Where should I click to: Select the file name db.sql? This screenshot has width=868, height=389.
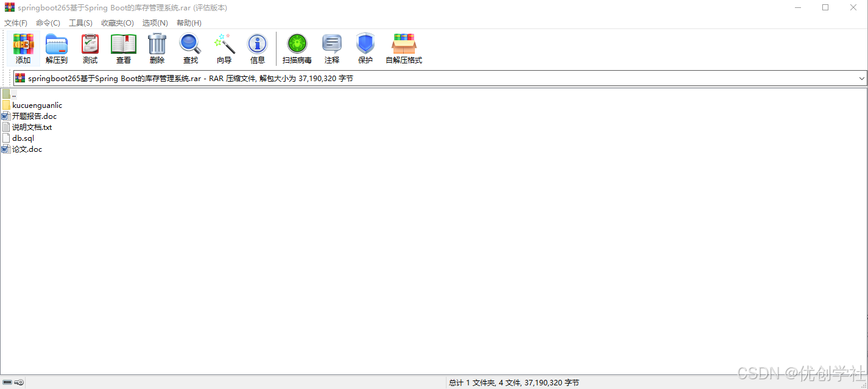pos(23,138)
